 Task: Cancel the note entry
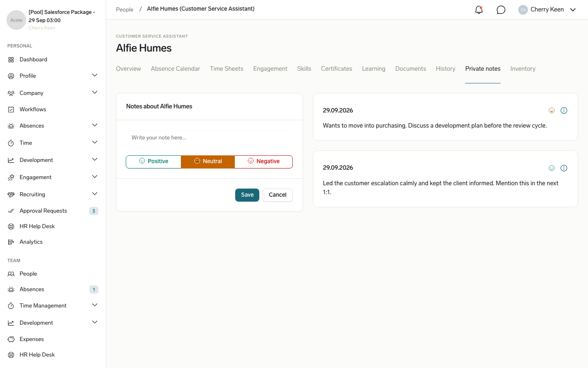click(x=278, y=195)
